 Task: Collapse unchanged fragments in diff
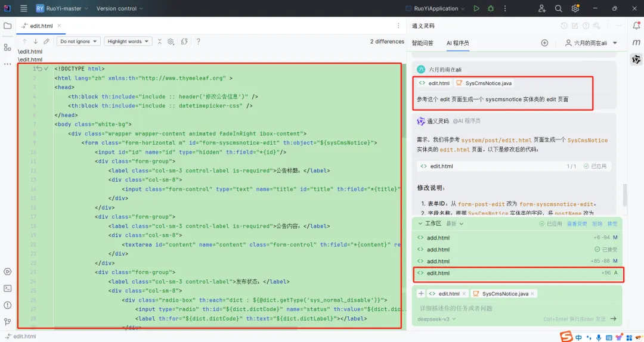click(x=159, y=42)
